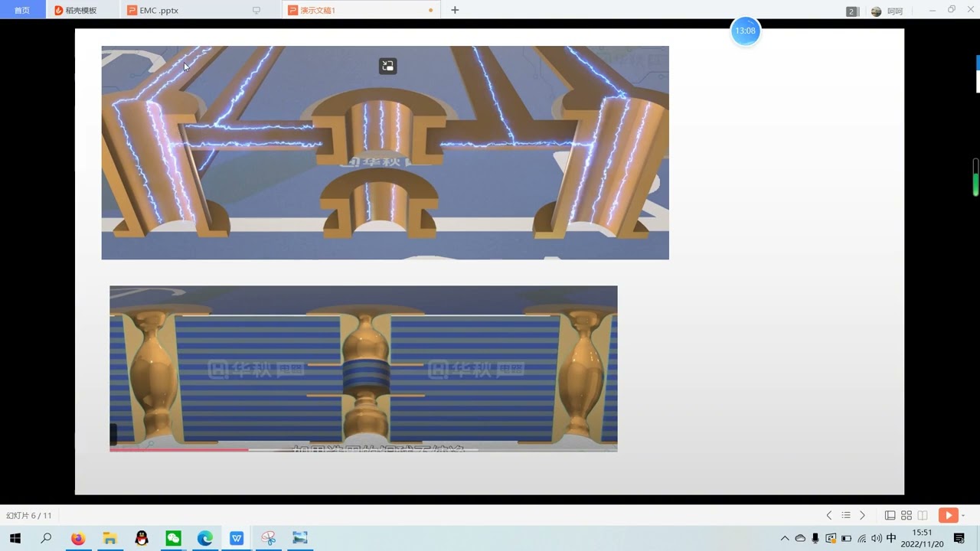980x551 pixels.
Task: Open the slide list menu icon
Action: pos(846,516)
